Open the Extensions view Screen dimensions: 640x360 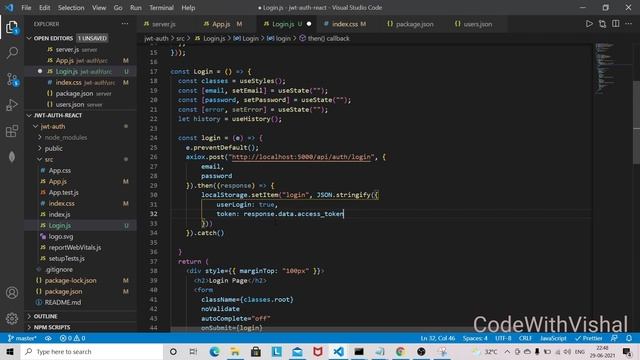tap(12, 131)
